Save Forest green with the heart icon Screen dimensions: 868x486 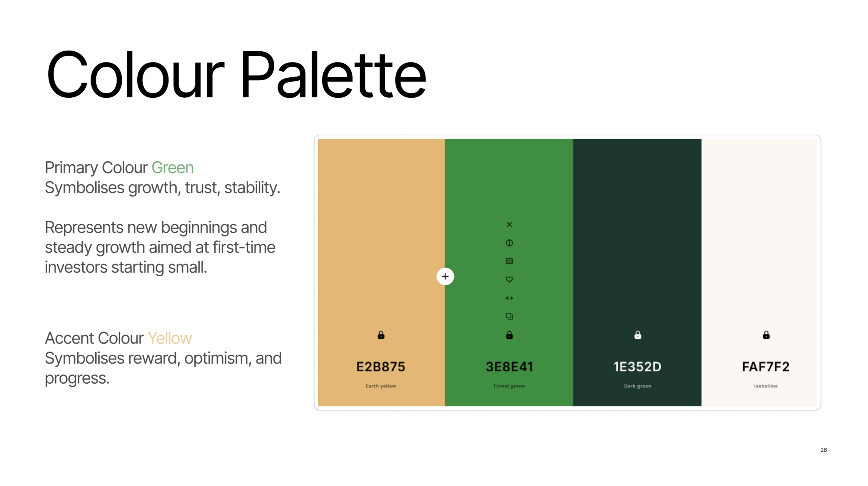tap(509, 280)
